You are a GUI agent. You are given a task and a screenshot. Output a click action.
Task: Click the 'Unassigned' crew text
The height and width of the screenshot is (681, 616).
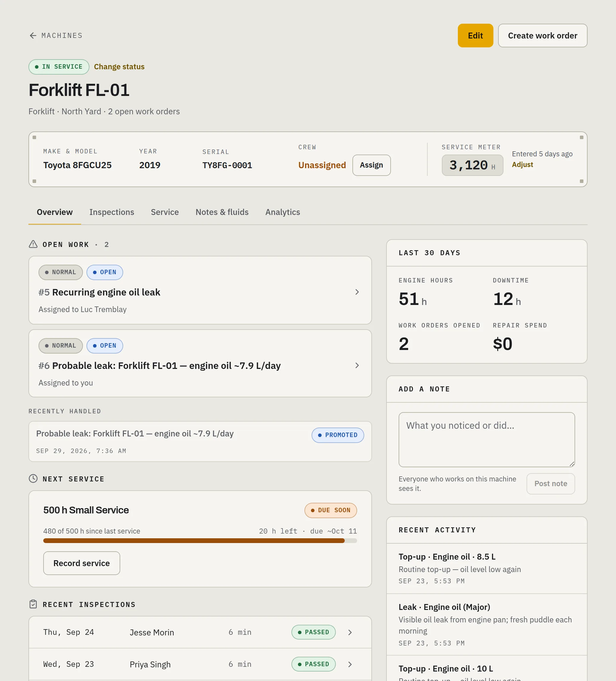pyautogui.click(x=322, y=165)
